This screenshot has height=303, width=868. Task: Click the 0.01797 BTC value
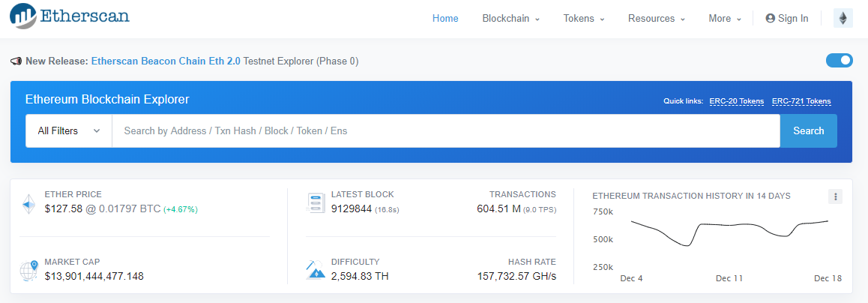click(130, 208)
